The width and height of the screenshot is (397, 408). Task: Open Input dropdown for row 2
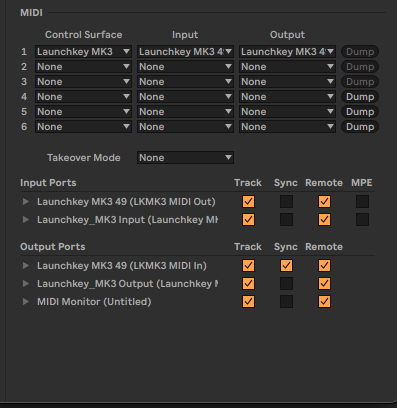tap(185, 67)
